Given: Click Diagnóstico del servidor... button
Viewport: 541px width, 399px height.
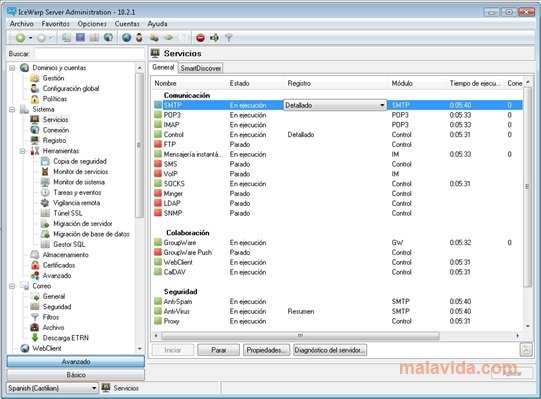Looking at the screenshot, I should point(330,350).
